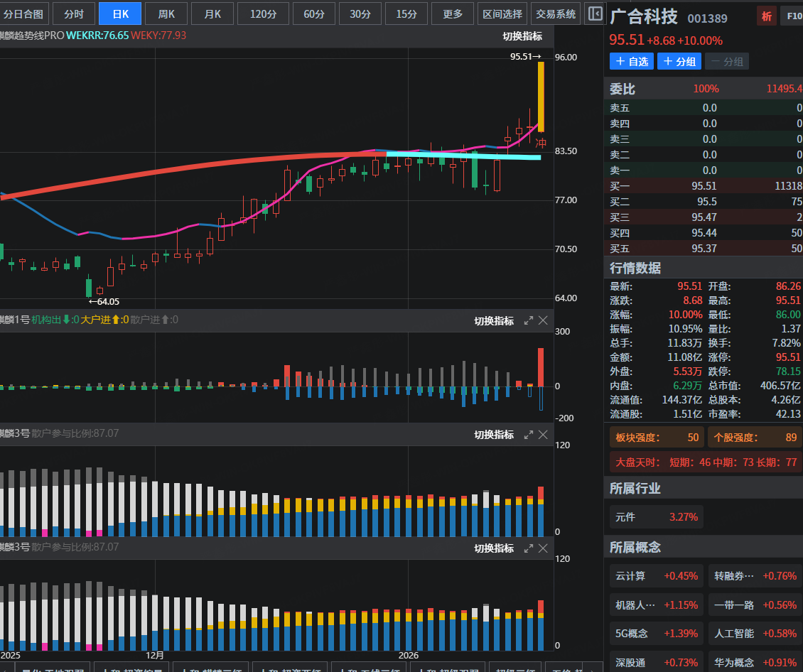
Task: Expand the first 麒麟3号 panel to fullscreen
Action: pyautogui.click(x=528, y=435)
